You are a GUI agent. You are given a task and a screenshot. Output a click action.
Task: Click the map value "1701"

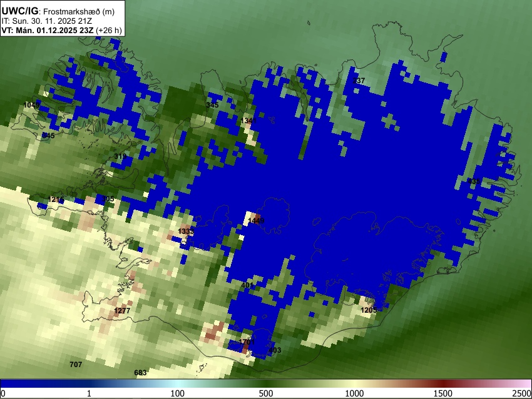[247, 341]
